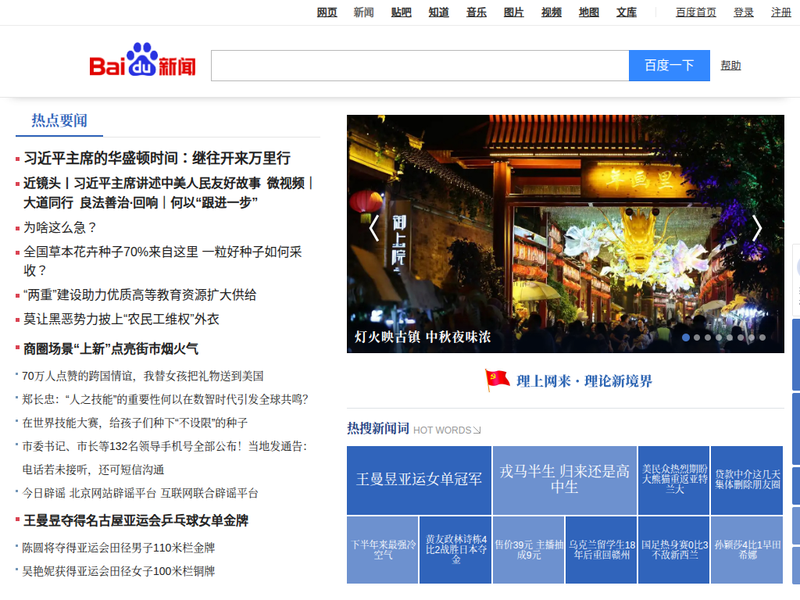Open 全国草本花卉种子70%来自这里 article
Image resolution: width=800 pixels, height=600 pixels.
click(x=163, y=261)
